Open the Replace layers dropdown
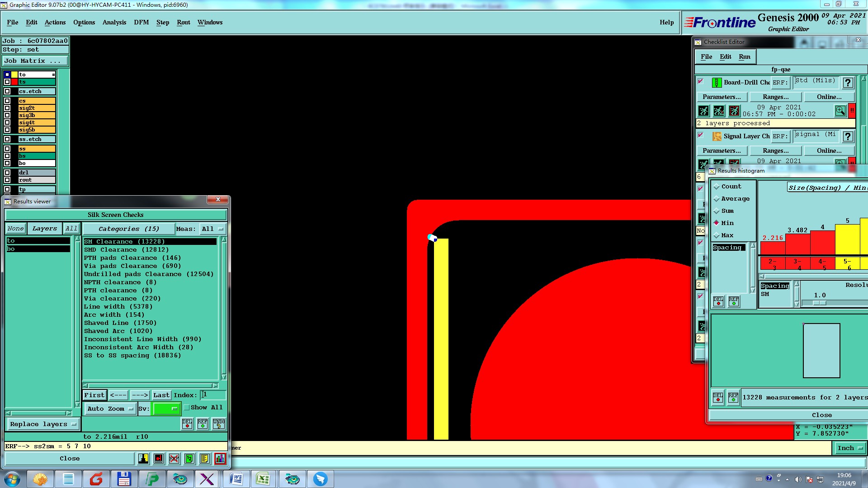868x488 pixels. 43,424
